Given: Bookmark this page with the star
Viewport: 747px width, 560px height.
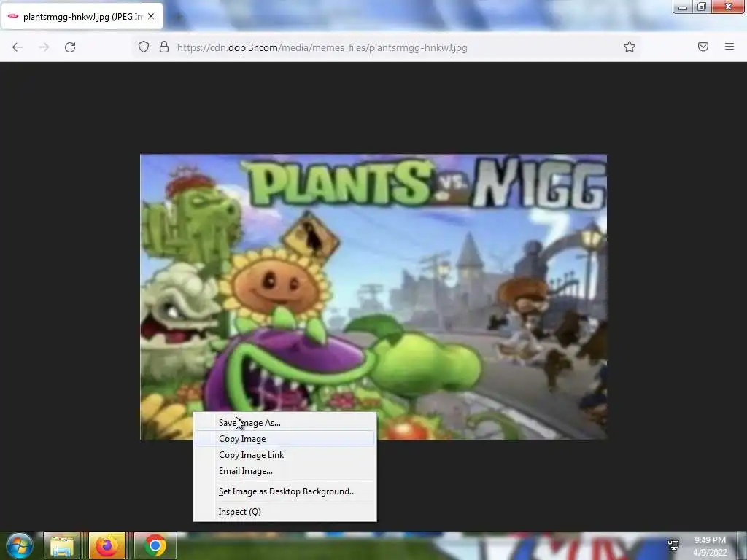Looking at the screenshot, I should (630, 47).
